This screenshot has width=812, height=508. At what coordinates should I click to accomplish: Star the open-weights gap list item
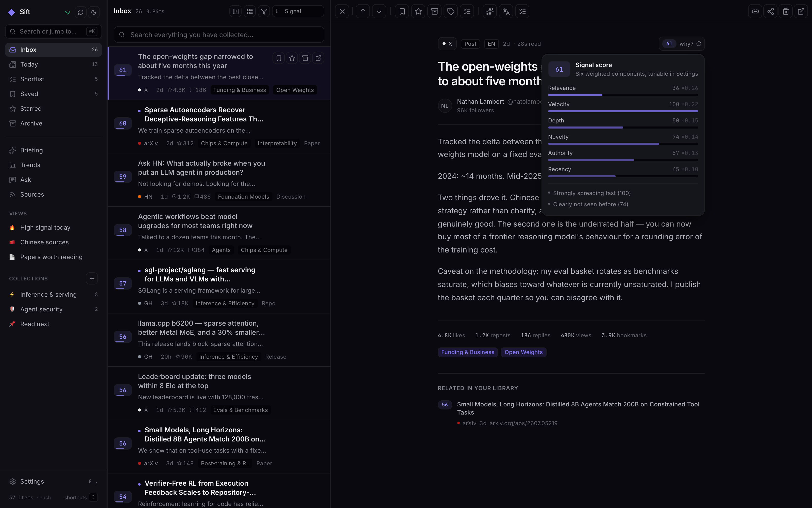click(292, 58)
